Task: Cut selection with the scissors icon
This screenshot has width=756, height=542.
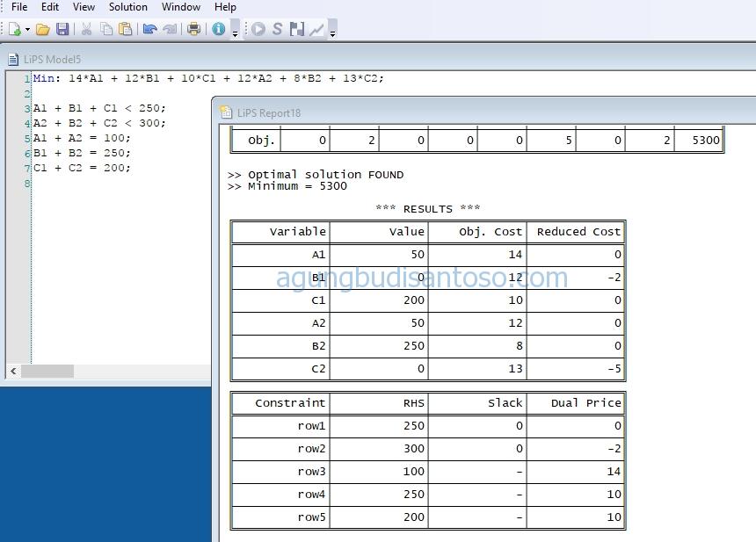Action: coord(86,29)
